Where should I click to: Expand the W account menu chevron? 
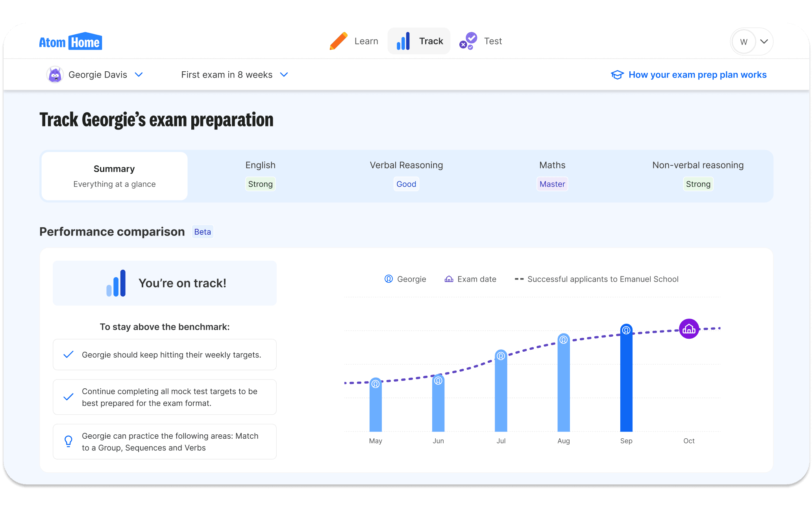click(x=764, y=41)
